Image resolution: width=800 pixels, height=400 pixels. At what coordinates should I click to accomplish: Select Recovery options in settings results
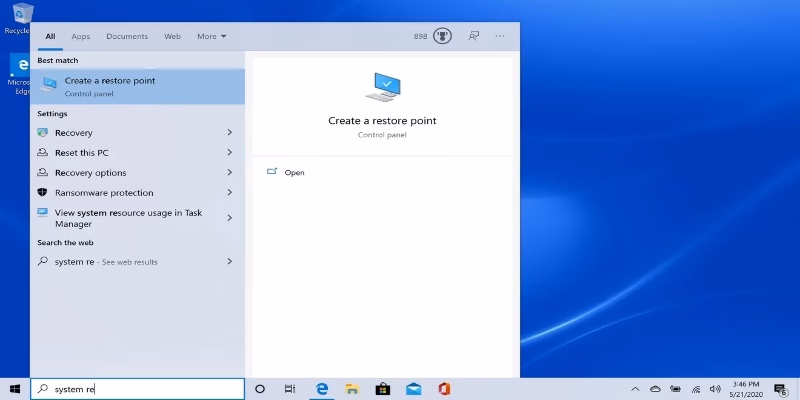[x=90, y=173]
